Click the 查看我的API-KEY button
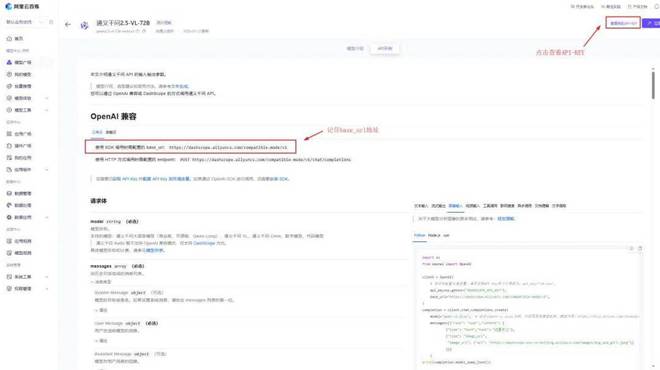 [623, 23]
